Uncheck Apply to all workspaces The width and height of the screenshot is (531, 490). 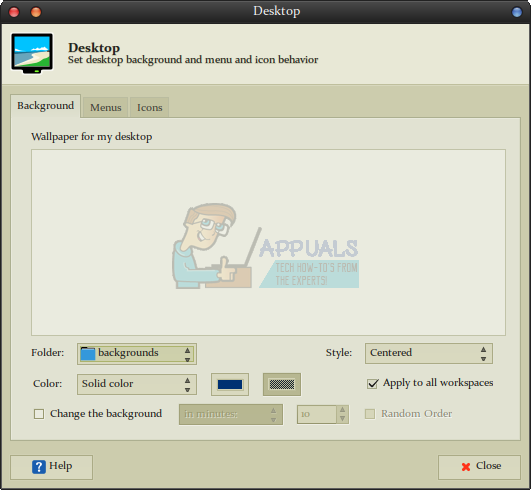click(x=373, y=384)
